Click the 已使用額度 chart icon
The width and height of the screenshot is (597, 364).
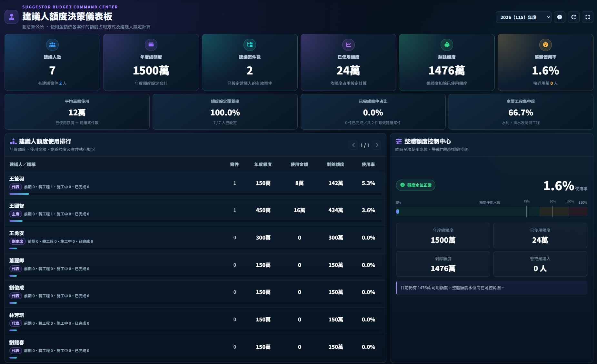tap(348, 45)
